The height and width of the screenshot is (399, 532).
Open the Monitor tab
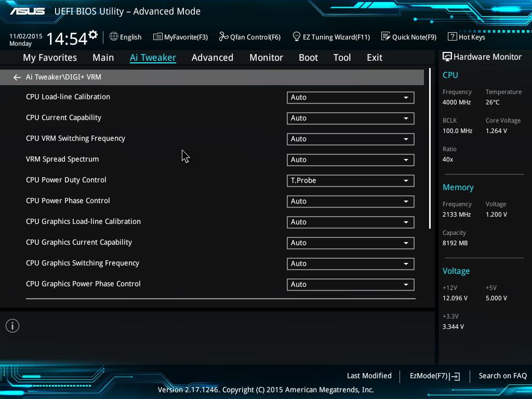coord(266,58)
